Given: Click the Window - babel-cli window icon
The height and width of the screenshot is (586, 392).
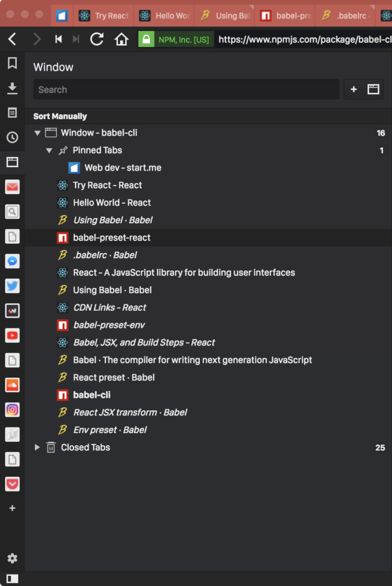Looking at the screenshot, I should (x=51, y=133).
